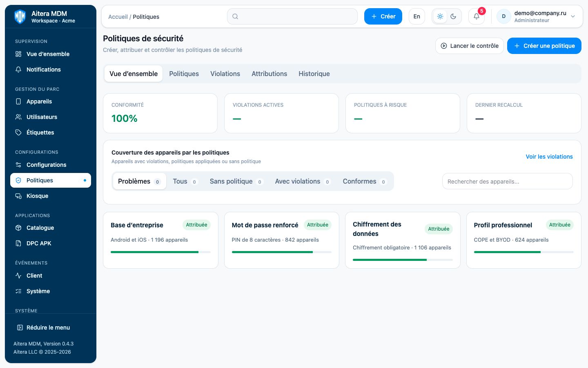This screenshot has height=368, width=588.
Task: Open the Profil professionnel policy card
Action: click(x=524, y=240)
